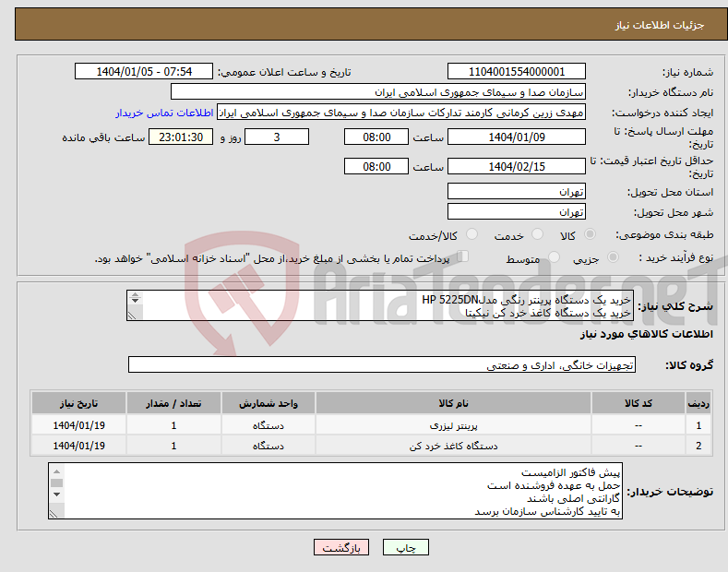Click need date of کاغذ خرد کن row

[79, 446]
